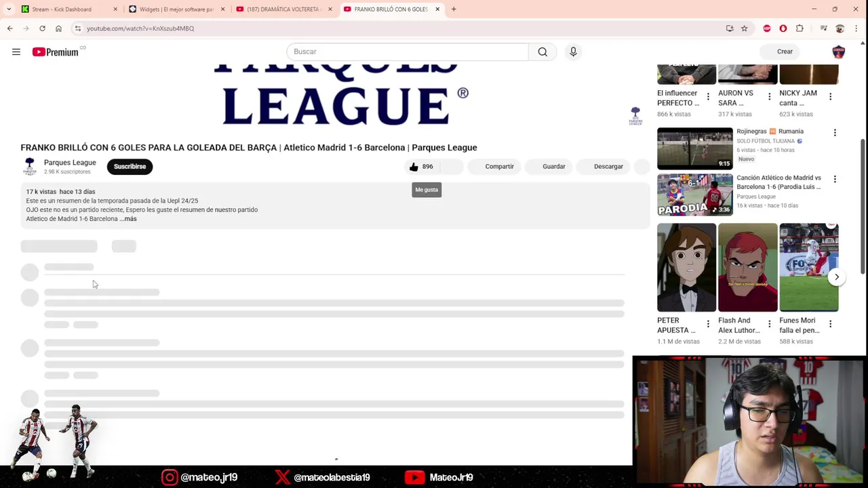Open the media control icon in browser toolbar
This screenshot has height=488, width=868.
coord(823,28)
